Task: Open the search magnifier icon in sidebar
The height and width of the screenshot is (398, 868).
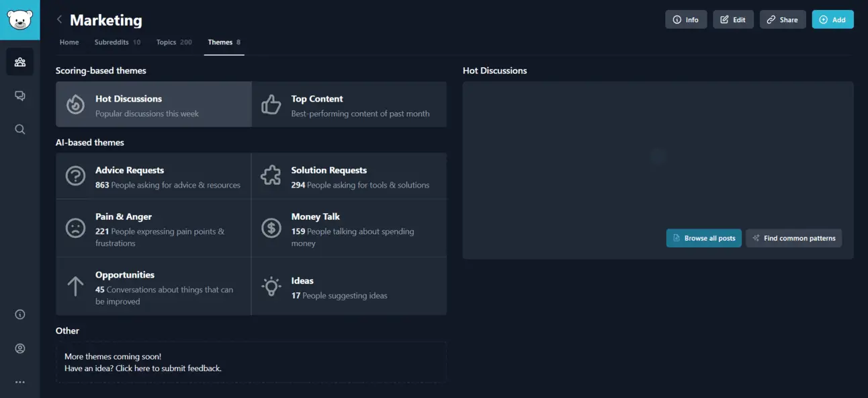Action: click(x=19, y=129)
